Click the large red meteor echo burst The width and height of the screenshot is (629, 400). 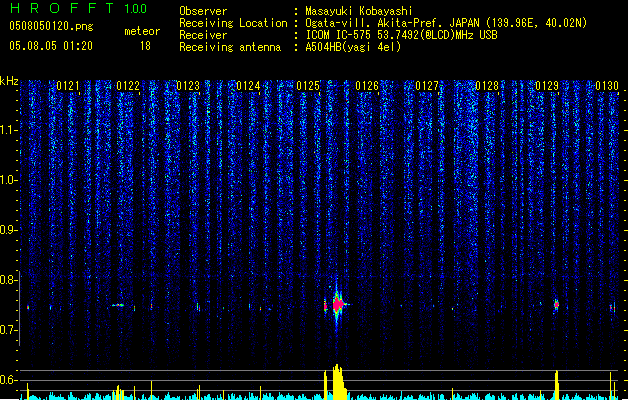pos(338,305)
